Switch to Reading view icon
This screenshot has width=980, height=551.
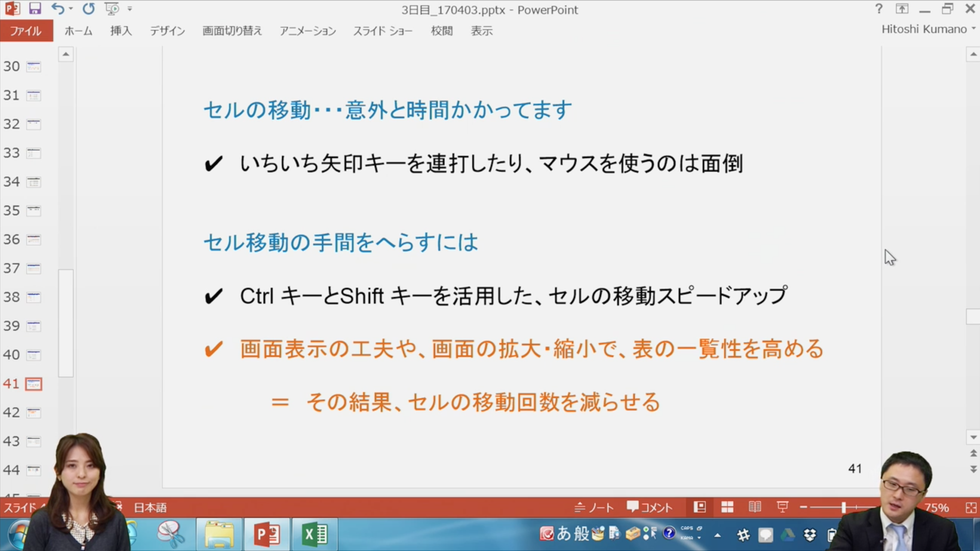[x=755, y=507]
